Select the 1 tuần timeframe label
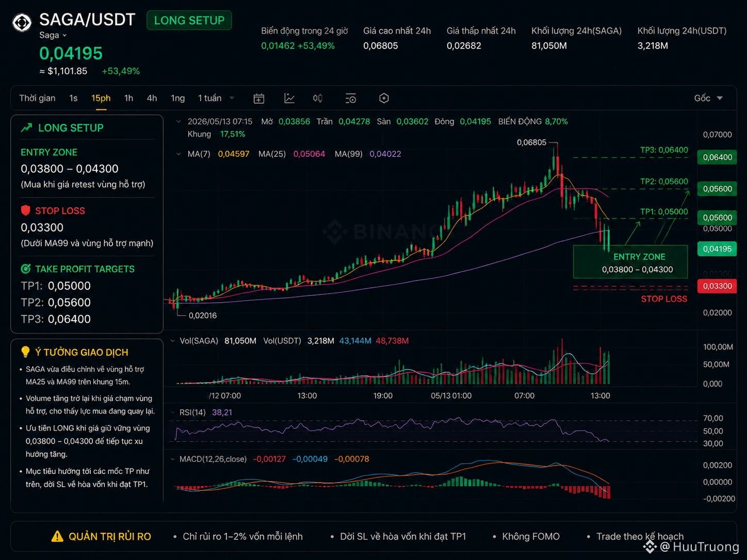Screen dimensions: 747x560 pyautogui.click(x=209, y=98)
